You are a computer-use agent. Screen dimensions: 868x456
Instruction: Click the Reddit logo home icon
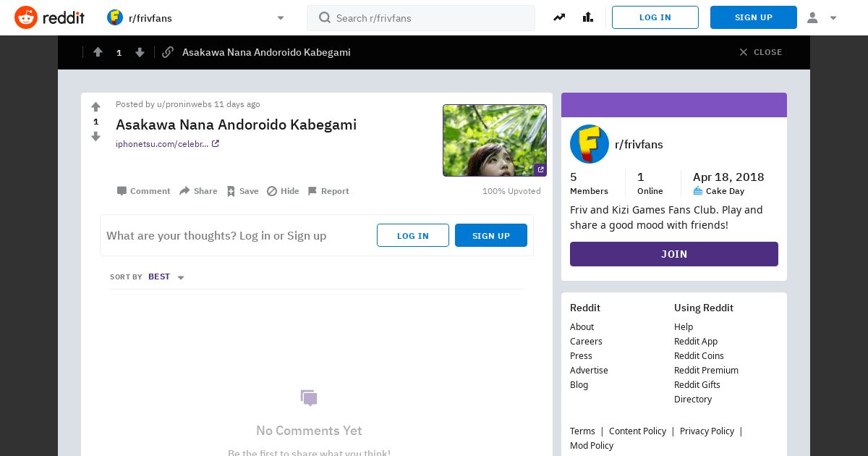click(x=26, y=17)
